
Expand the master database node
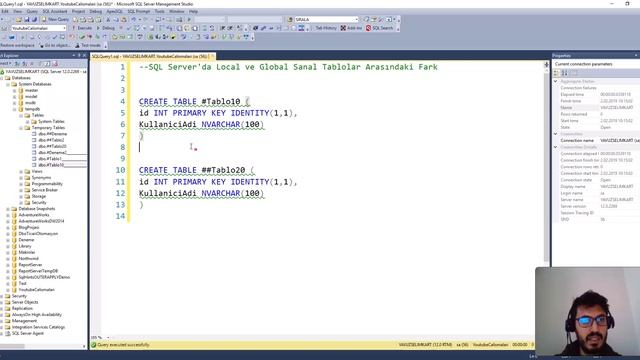pyautogui.click(x=14, y=90)
